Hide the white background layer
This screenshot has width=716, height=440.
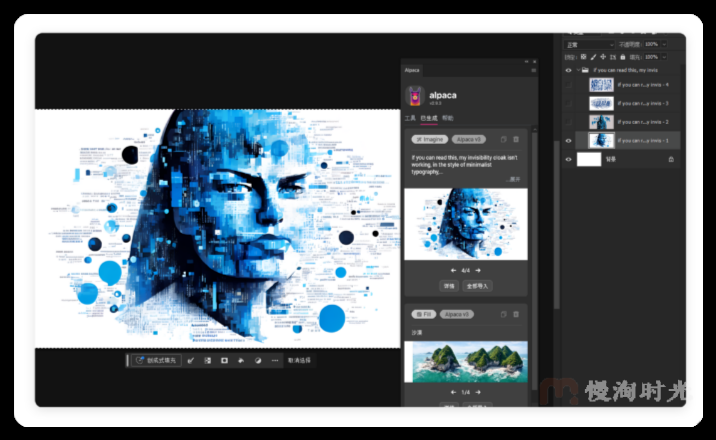tap(569, 159)
